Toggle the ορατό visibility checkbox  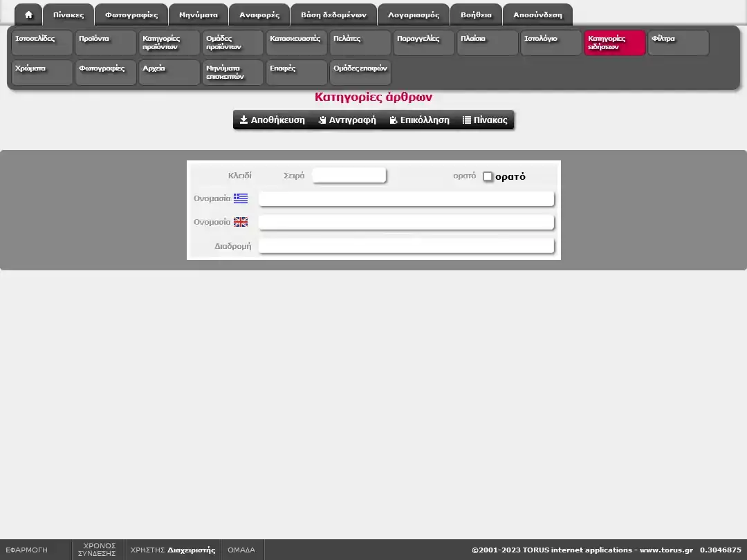pyautogui.click(x=488, y=176)
